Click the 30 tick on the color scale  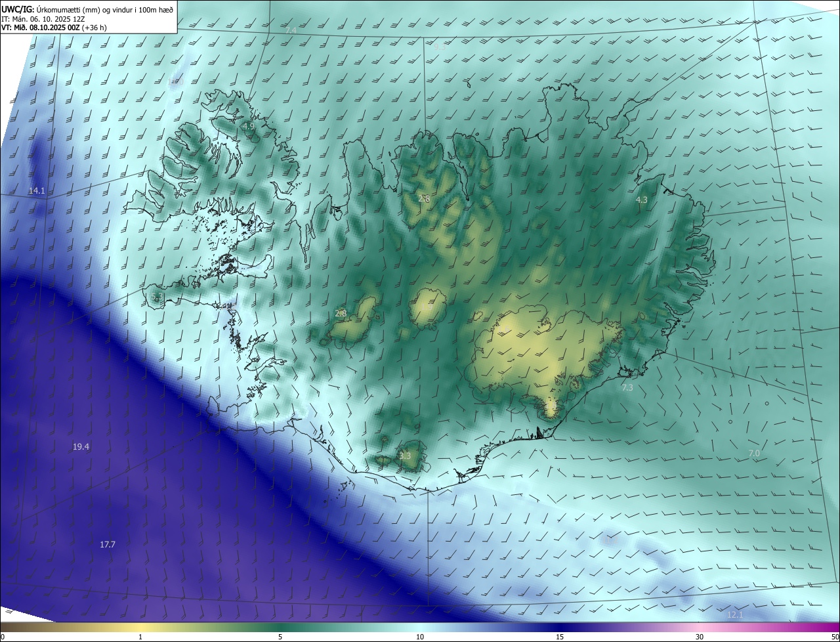(x=700, y=637)
